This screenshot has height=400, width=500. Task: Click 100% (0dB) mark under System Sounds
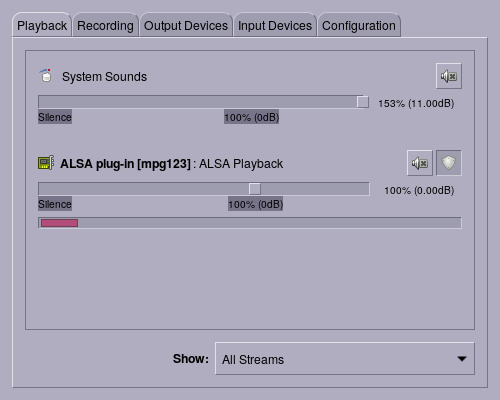[251, 117]
